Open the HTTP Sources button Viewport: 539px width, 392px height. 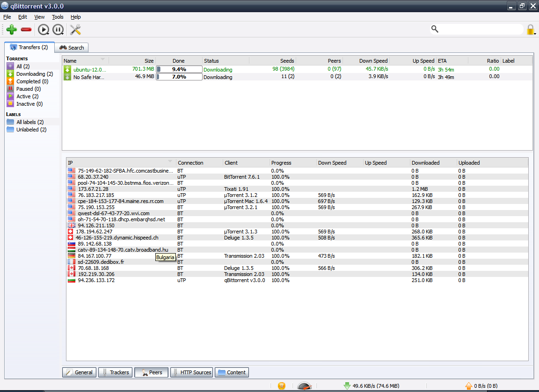point(192,372)
